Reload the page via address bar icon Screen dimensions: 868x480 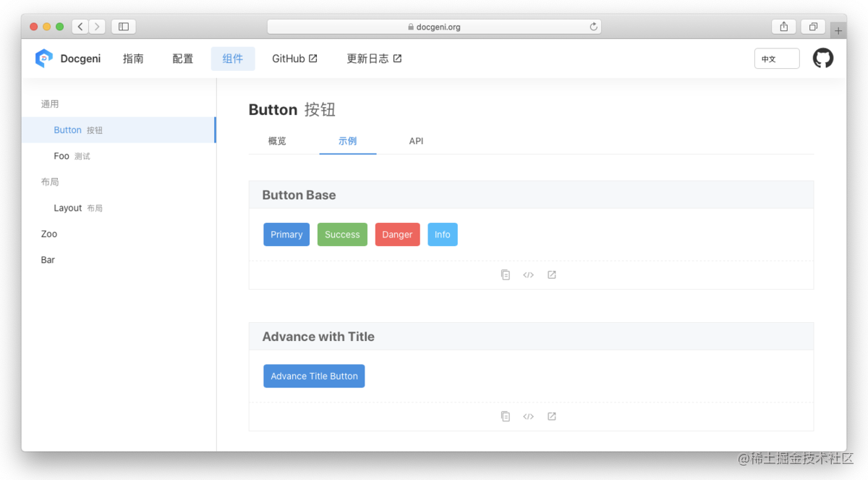click(x=594, y=27)
